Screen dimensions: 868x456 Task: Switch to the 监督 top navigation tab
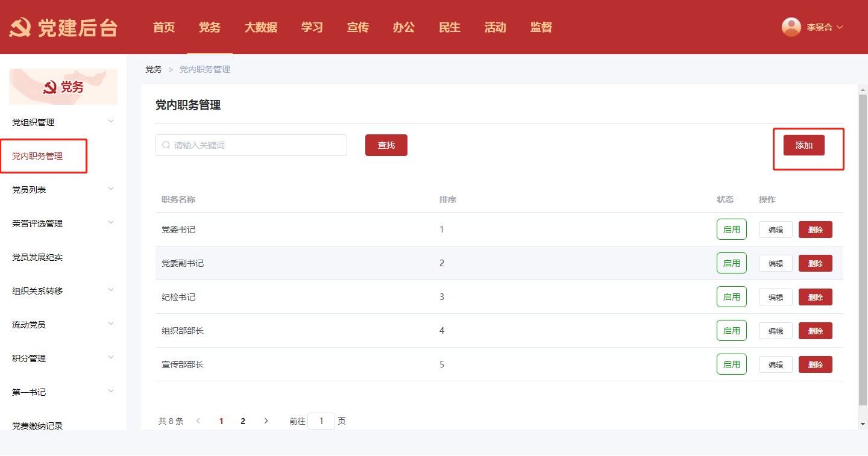click(x=541, y=27)
